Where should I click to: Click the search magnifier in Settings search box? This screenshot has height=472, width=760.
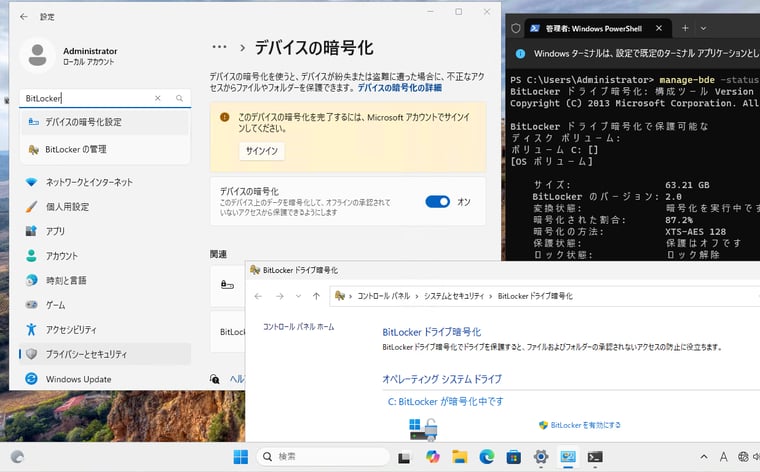click(x=179, y=98)
